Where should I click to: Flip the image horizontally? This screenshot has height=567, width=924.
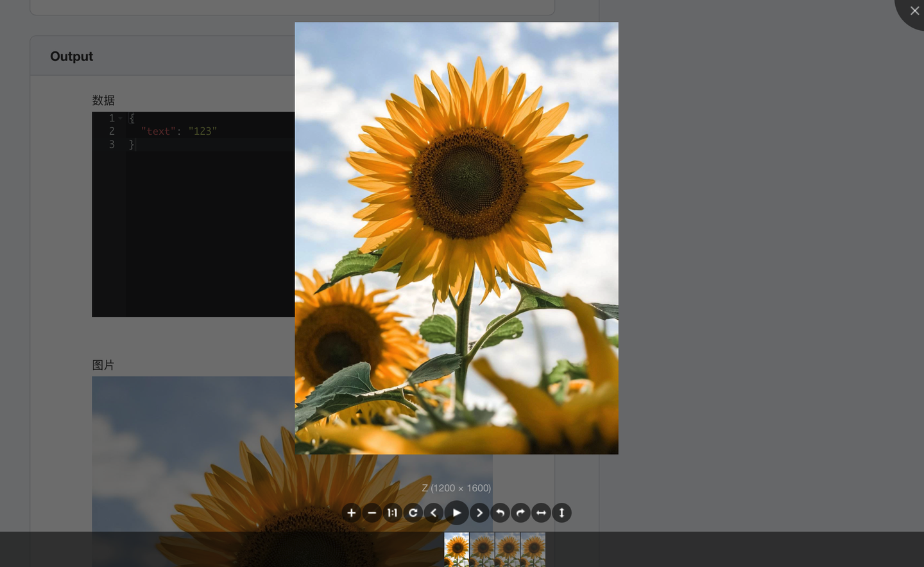541,512
